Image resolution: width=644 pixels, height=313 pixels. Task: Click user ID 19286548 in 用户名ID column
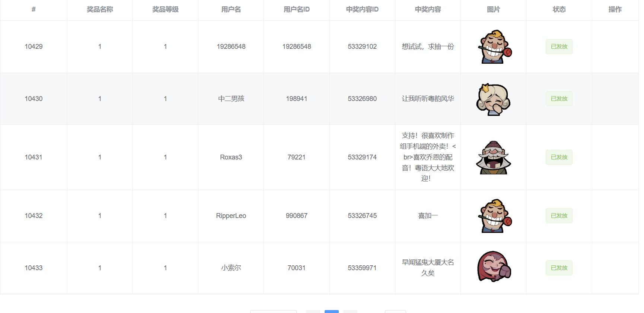pos(296,47)
